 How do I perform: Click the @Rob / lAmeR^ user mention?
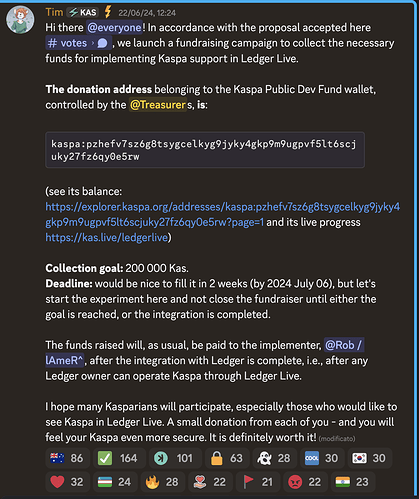pyautogui.click(x=204, y=353)
